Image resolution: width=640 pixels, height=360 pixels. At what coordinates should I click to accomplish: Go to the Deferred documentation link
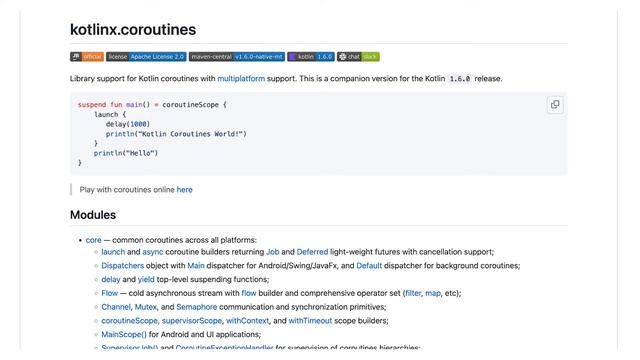[312, 252]
